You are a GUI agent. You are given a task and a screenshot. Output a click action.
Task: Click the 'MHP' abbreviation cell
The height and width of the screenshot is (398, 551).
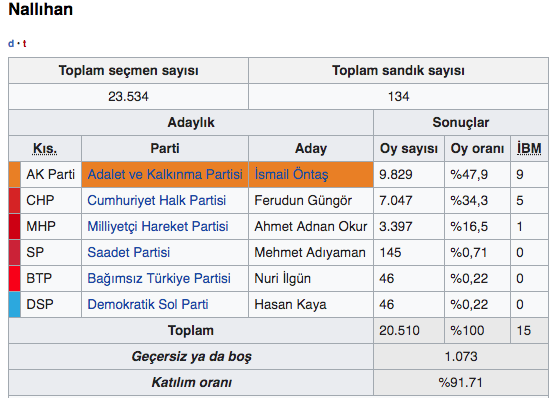click(x=51, y=226)
